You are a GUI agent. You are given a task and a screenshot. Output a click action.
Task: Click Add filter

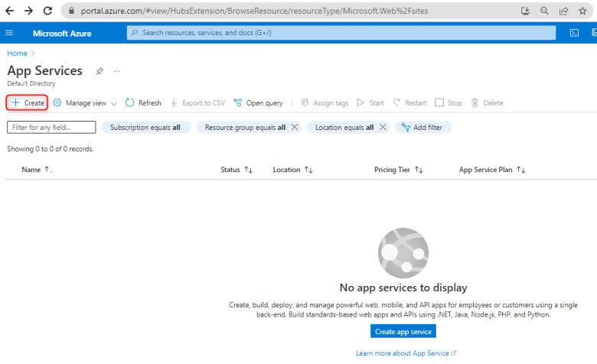pyautogui.click(x=423, y=128)
